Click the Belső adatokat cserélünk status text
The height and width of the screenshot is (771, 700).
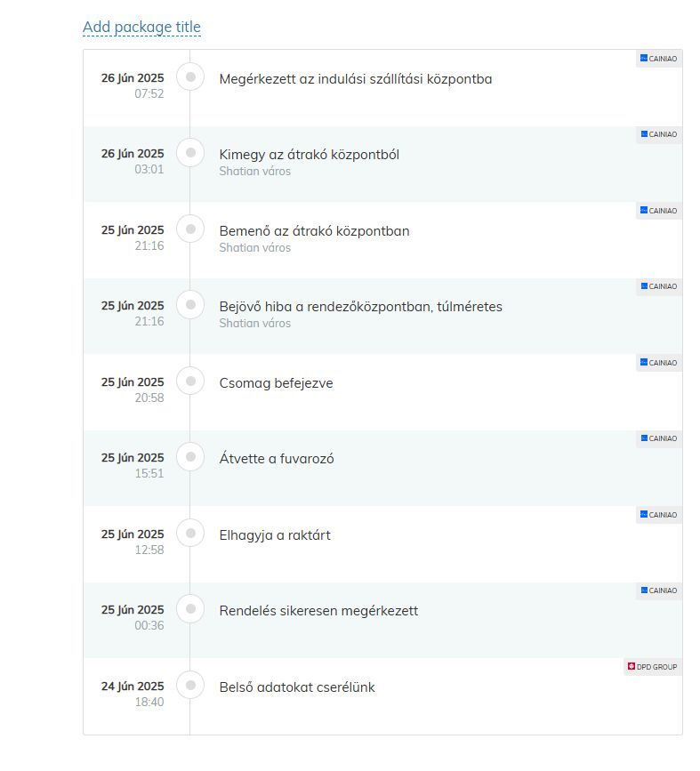tap(297, 687)
